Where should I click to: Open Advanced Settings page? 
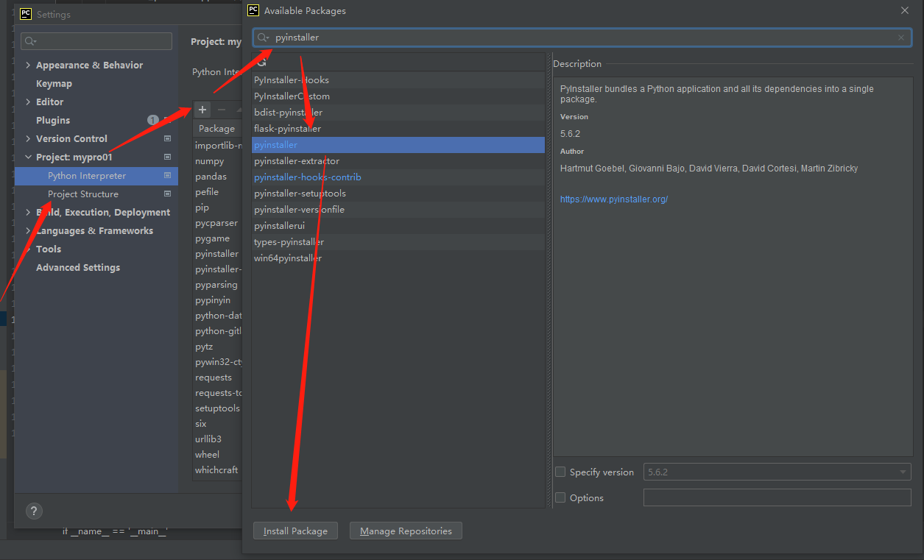pyautogui.click(x=78, y=268)
